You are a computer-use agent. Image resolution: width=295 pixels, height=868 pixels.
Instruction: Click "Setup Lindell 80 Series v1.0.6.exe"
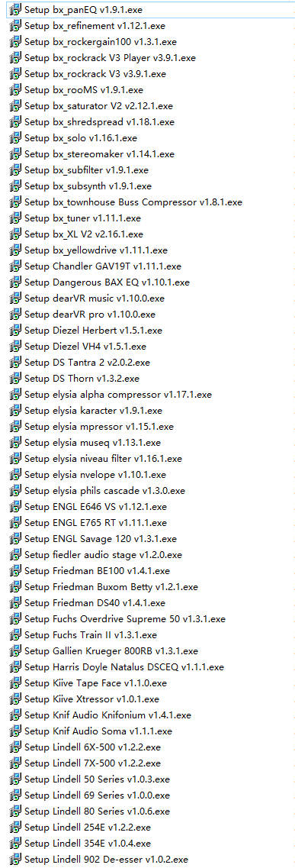pos(98,812)
